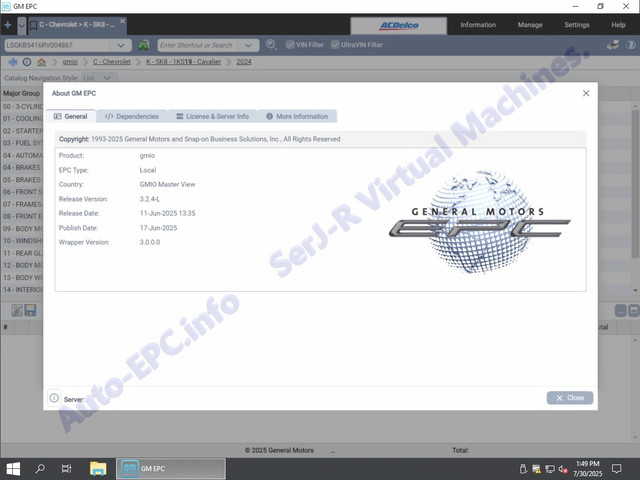Click the General Motors EPC globe logo
Image resolution: width=640 pixels, height=480 pixels.
coord(480,222)
